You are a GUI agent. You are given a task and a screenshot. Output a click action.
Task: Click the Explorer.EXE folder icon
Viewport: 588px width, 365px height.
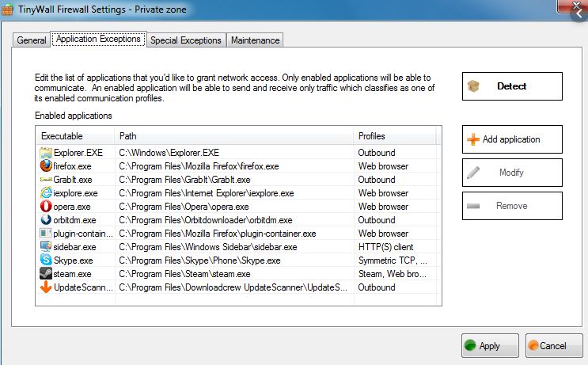point(46,153)
